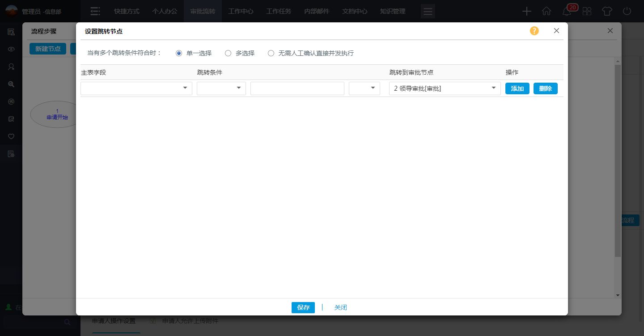Viewport: 644px width, 336px height.
Task: Choose 无需人工确认直接并发执行 radio option
Action: tap(271, 53)
